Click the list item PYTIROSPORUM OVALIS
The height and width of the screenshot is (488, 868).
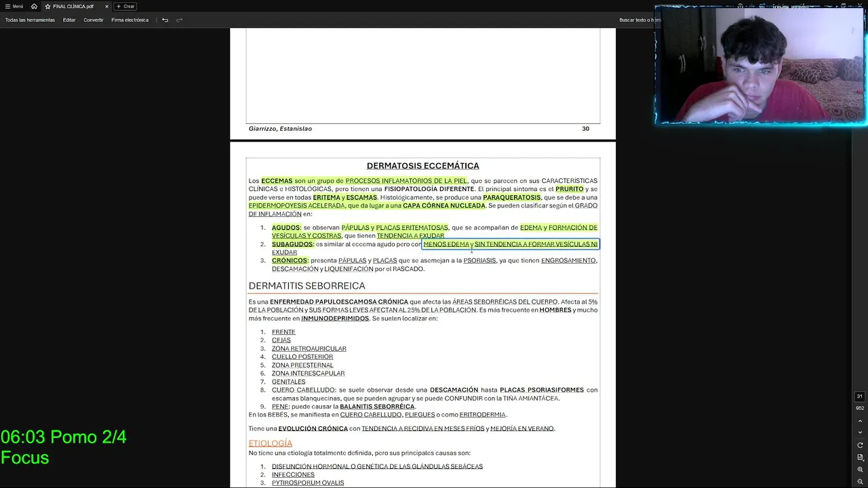coord(308,483)
